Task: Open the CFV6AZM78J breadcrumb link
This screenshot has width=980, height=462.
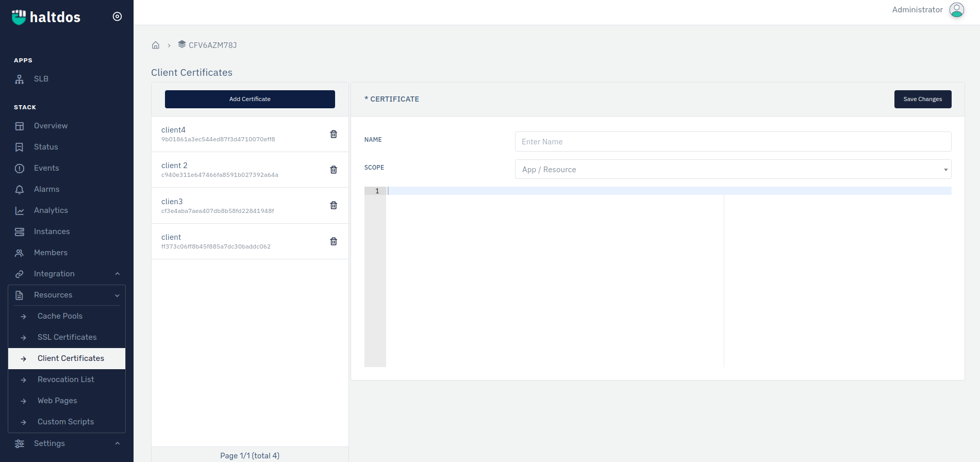Action: click(x=212, y=45)
